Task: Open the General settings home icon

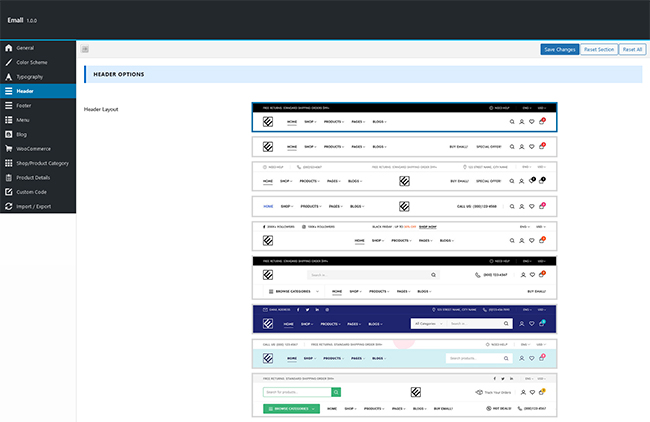Action: (x=9, y=48)
